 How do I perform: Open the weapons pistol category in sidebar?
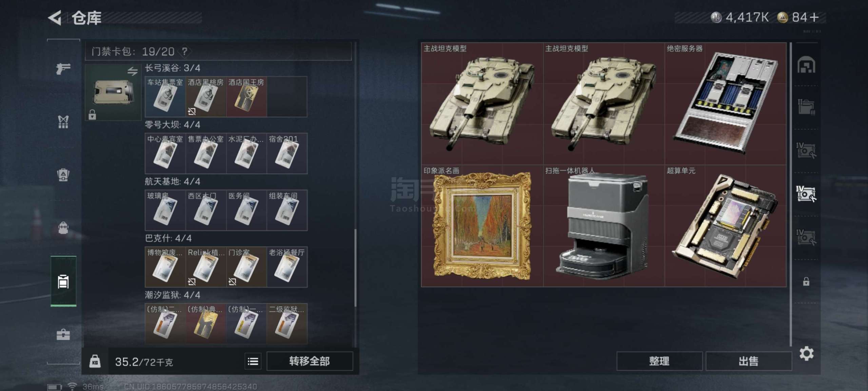pyautogui.click(x=63, y=69)
